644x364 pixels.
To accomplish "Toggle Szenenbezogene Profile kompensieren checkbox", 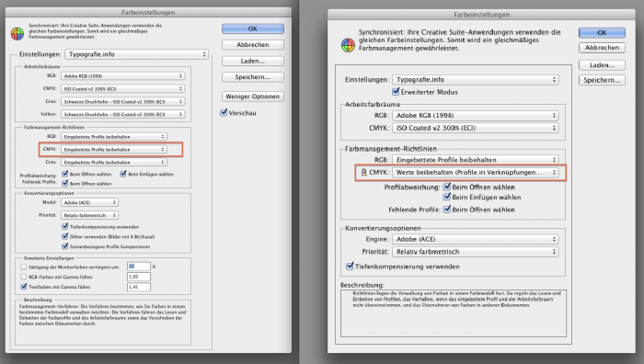I will (x=65, y=246).
